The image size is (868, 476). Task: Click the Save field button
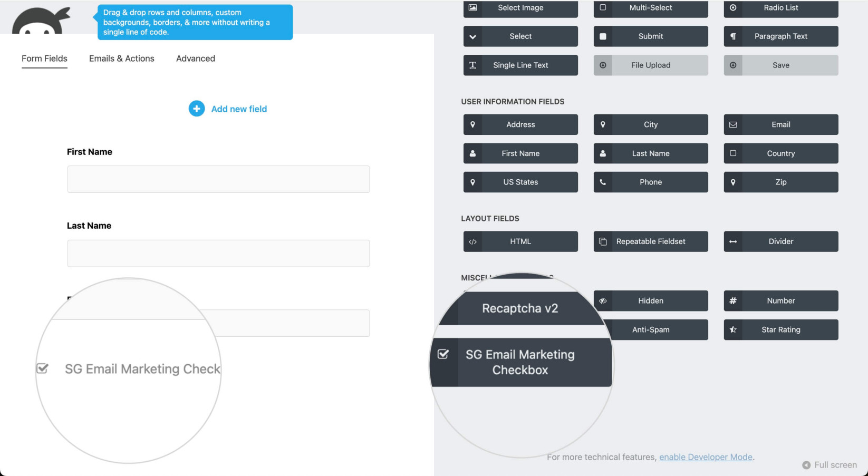(x=781, y=65)
